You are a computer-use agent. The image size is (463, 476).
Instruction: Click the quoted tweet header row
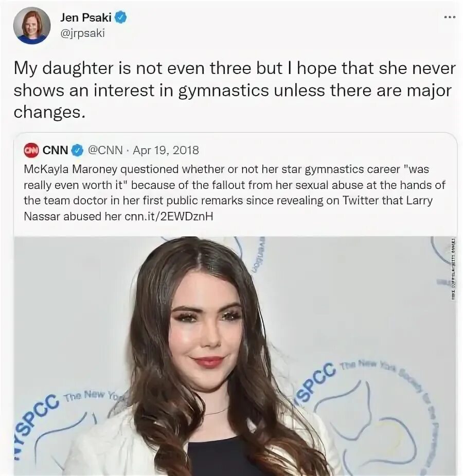[x=112, y=150]
